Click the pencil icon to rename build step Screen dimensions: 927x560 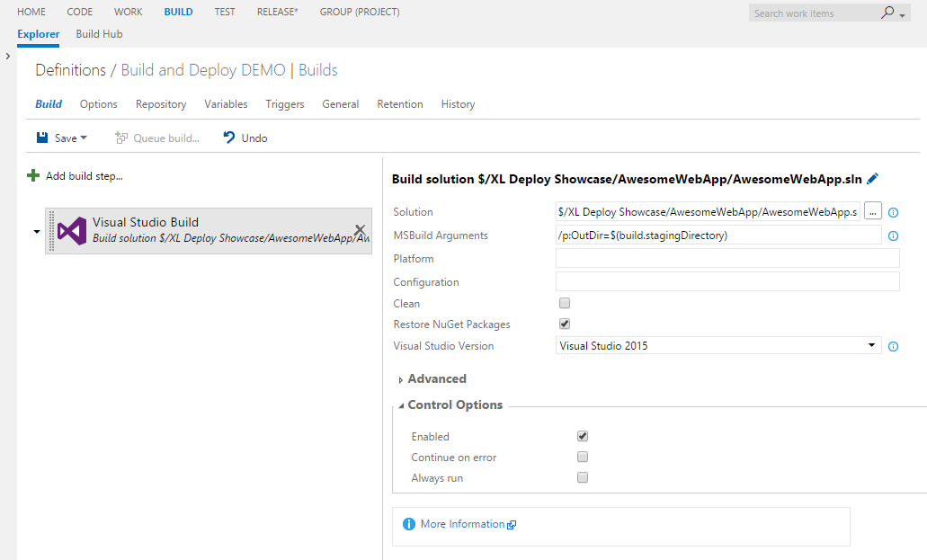(872, 180)
